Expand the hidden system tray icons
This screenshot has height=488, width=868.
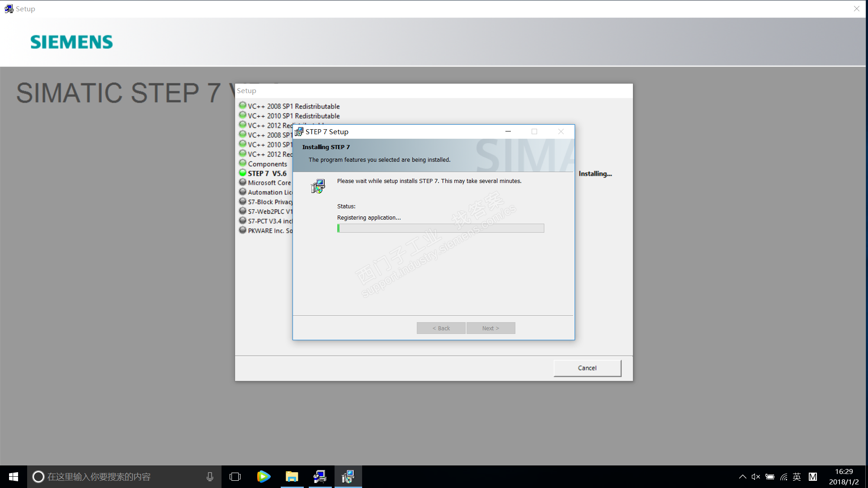click(742, 477)
